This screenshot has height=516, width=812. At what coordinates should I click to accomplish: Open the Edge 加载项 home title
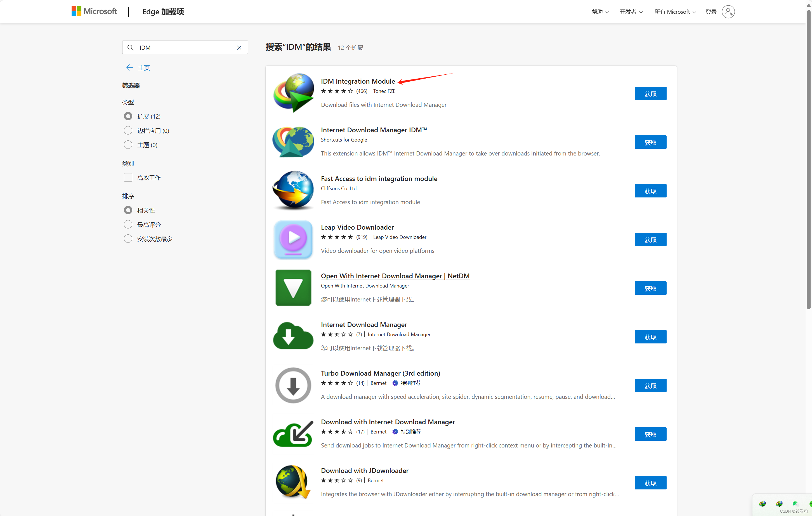pyautogui.click(x=163, y=12)
